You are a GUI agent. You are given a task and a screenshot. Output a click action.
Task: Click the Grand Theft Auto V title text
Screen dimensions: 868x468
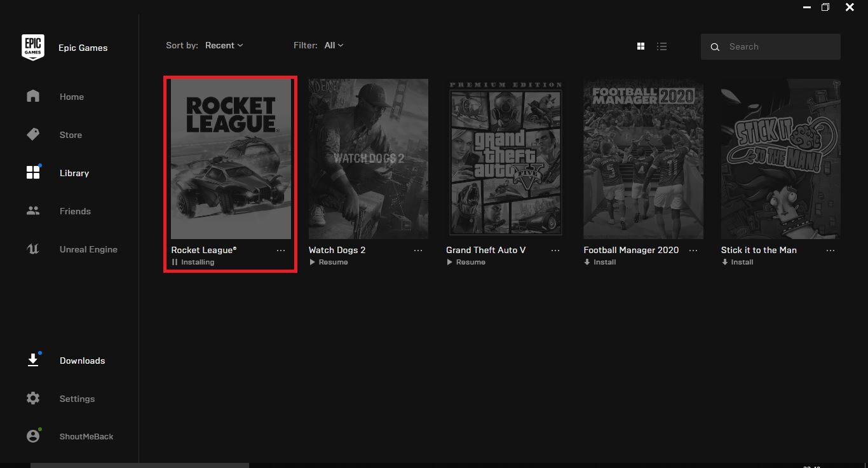tap(486, 250)
